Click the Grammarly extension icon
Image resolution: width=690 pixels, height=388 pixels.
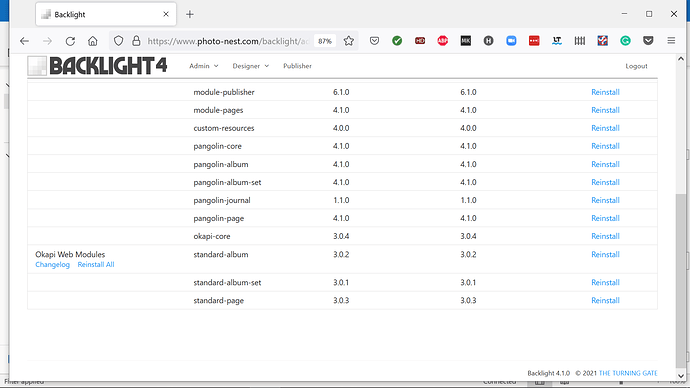click(625, 41)
